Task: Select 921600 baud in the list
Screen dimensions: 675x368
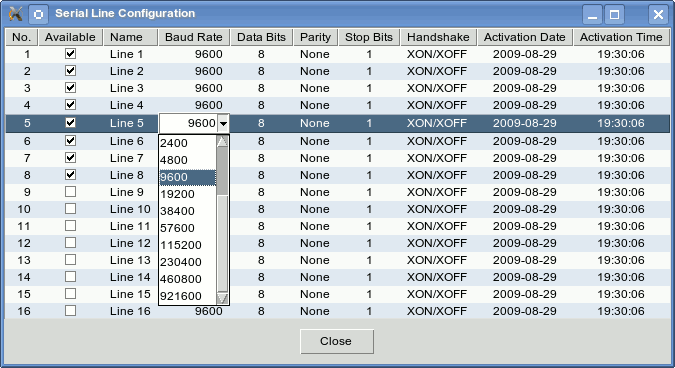Action: coord(188,296)
